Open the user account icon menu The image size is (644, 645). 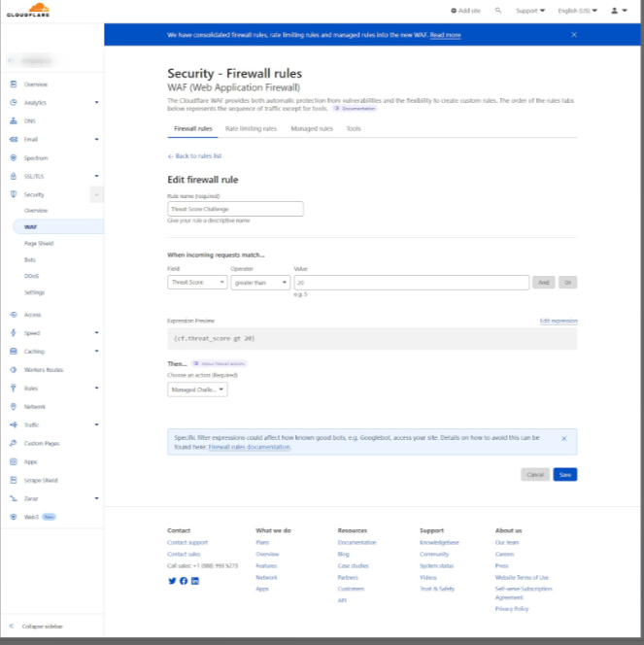(x=619, y=11)
